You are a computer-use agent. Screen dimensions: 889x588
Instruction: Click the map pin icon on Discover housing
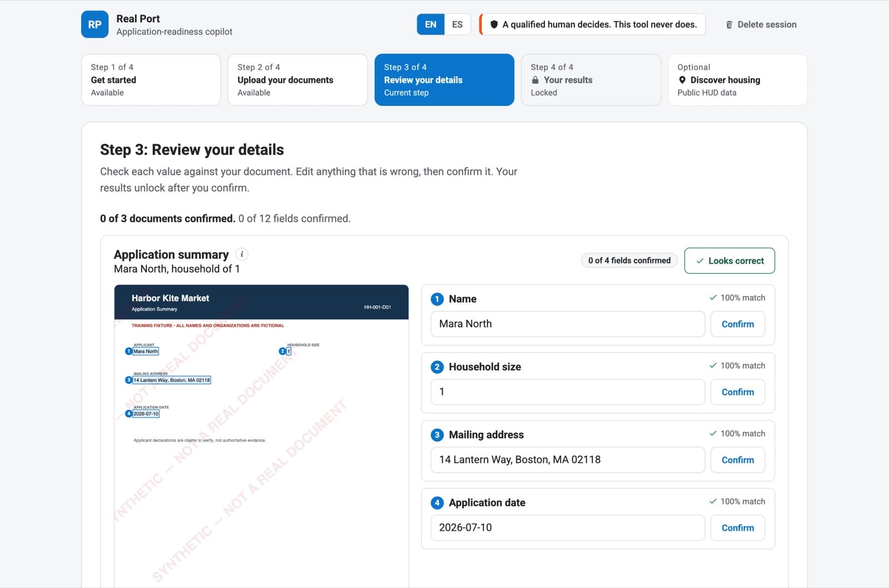682,80
